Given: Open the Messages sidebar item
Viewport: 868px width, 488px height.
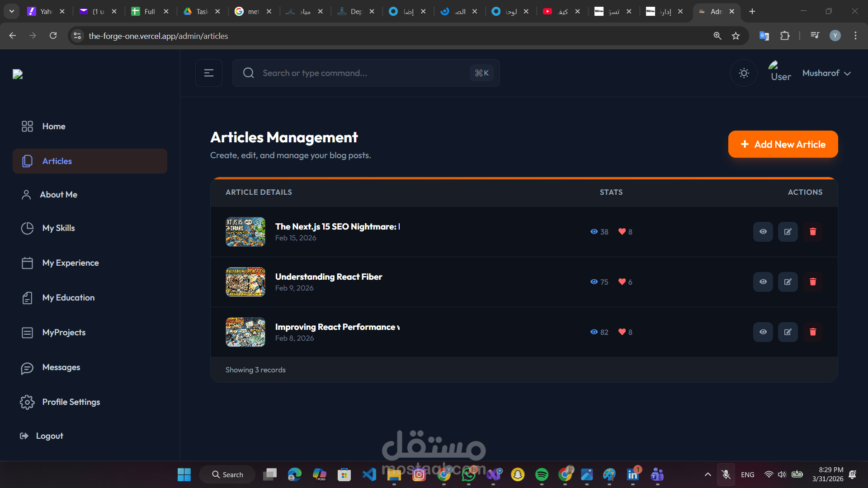Looking at the screenshot, I should tap(61, 367).
